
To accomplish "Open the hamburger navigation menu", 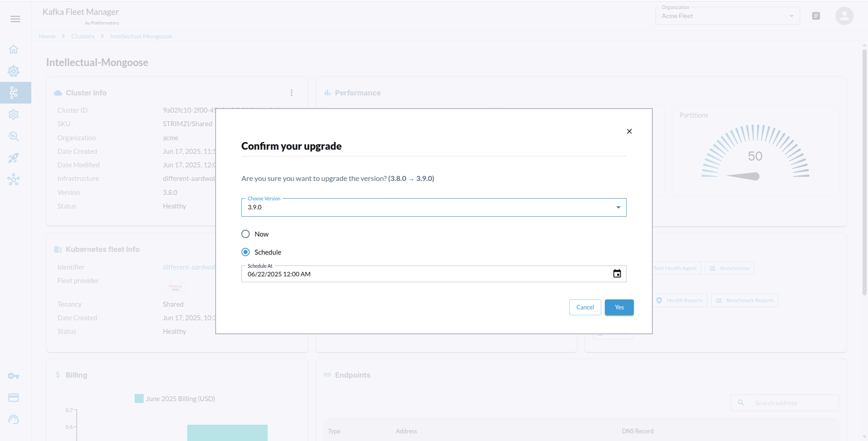I will coord(15,19).
